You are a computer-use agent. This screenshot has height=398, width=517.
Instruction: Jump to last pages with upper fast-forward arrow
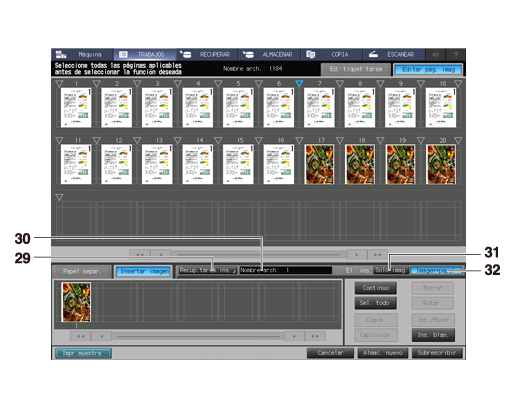point(377,255)
